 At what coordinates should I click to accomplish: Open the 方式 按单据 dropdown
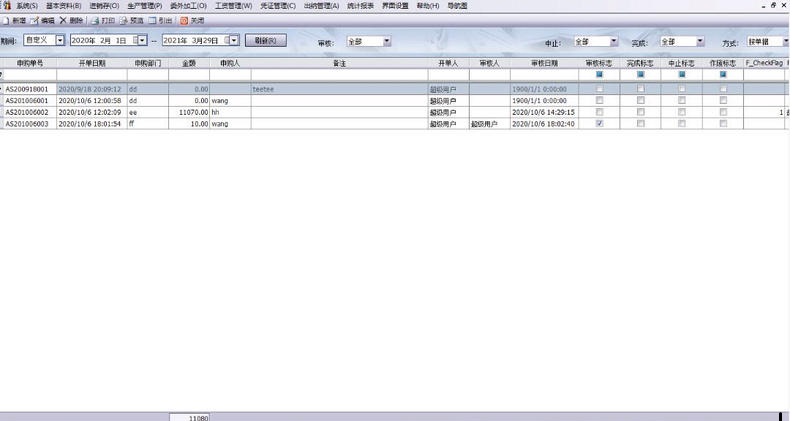click(x=786, y=41)
